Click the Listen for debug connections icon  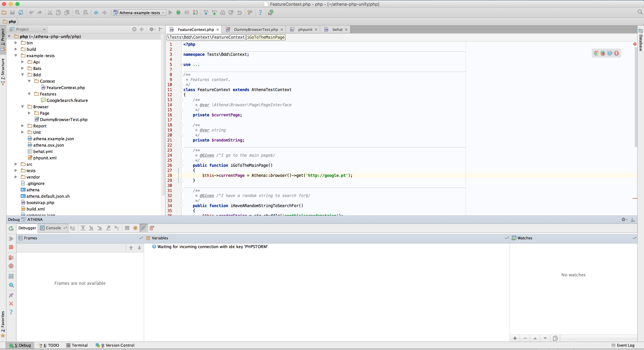196,12
